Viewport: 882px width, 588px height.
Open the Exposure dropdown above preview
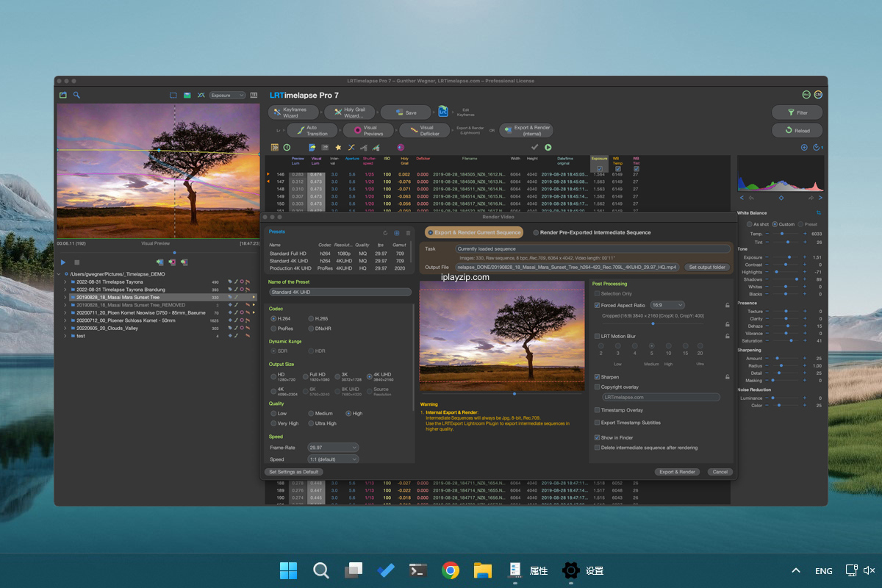pos(227,95)
